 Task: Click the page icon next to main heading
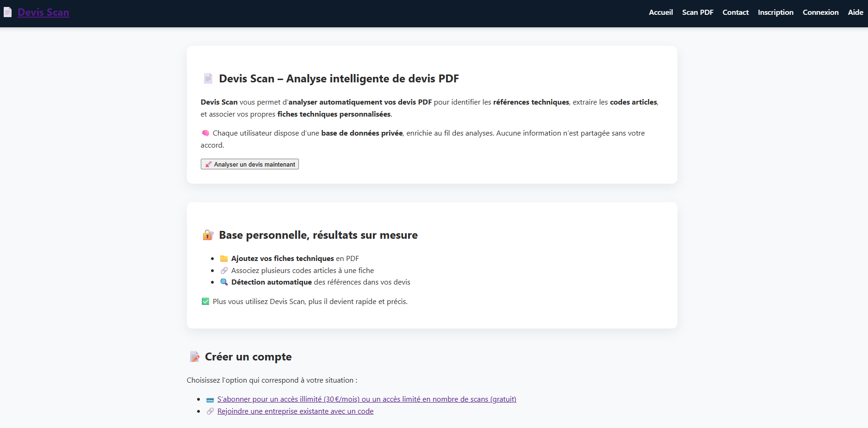(208, 79)
